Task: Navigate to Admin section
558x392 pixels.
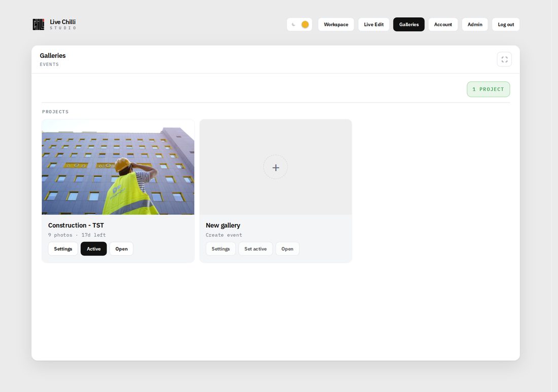Action: coord(475,24)
